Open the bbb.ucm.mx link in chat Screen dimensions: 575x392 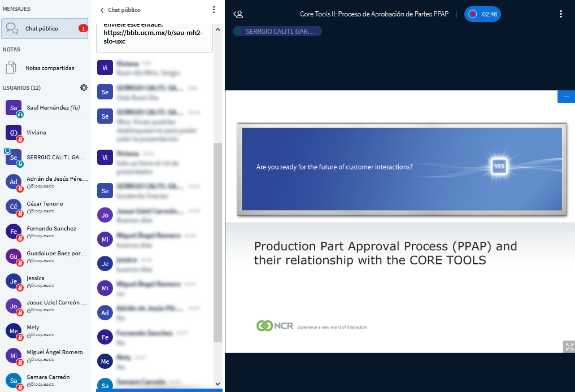[x=153, y=37]
